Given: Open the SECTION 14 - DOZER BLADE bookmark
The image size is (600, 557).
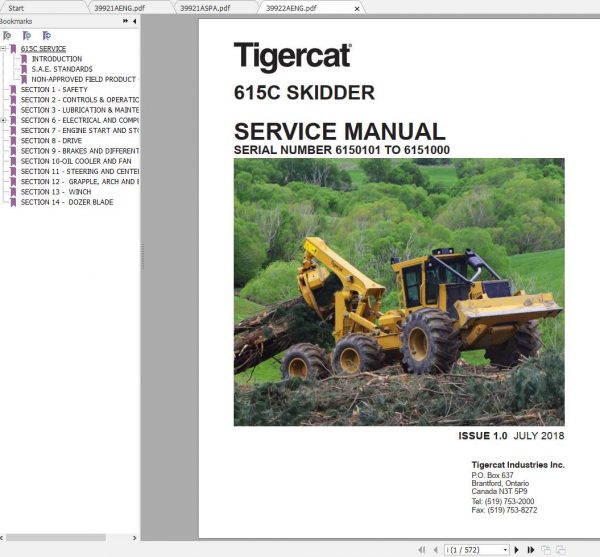Looking at the screenshot, I should [x=67, y=202].
